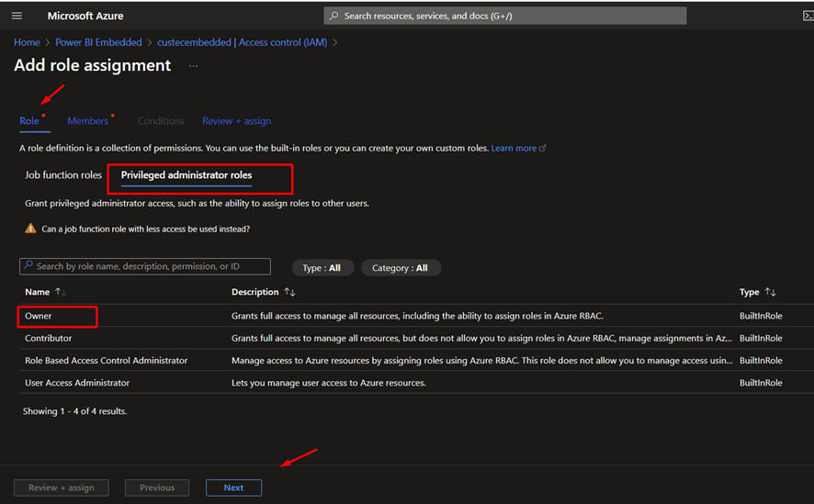The height and width of the screenshot is (504, 814).
Task: Click 'Showing 1 - 4 of 4 results' text
Action: (74, 411)
